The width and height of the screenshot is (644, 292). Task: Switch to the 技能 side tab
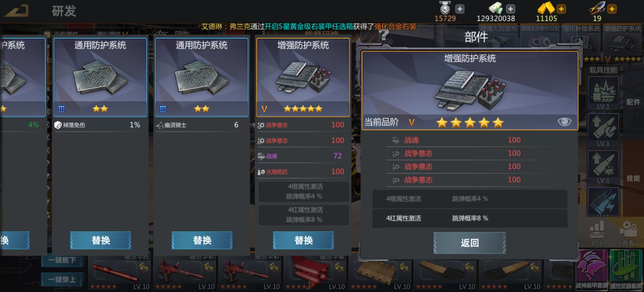(633, 178)
